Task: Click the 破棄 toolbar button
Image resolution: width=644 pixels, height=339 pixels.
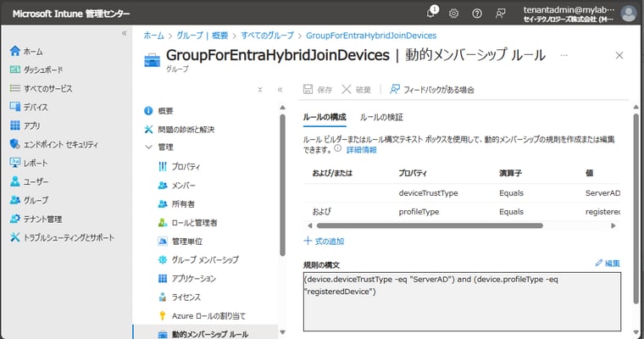Action: (x=356, y=90)
